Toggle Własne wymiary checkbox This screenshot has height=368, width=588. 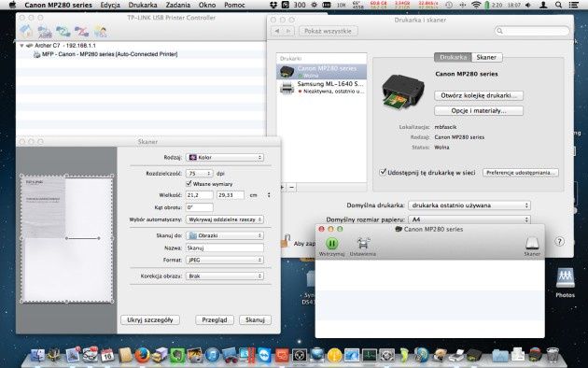189,184
